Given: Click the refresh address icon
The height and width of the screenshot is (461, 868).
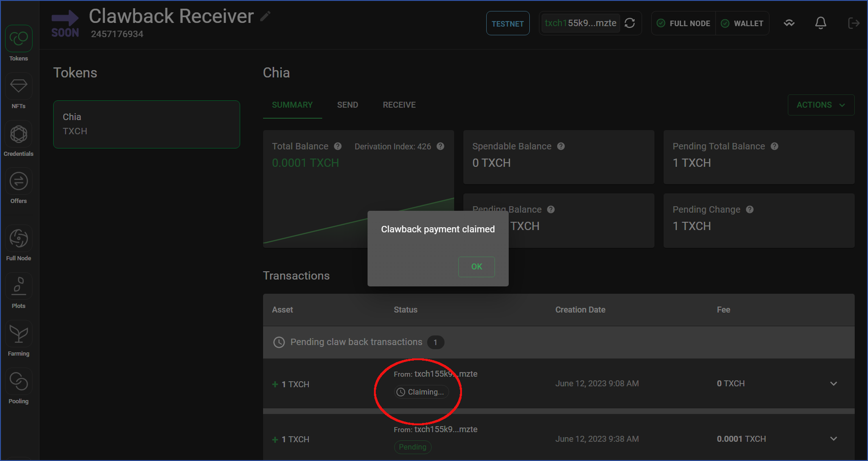Looking at the screenshot, I should click(x=630, y=23).
